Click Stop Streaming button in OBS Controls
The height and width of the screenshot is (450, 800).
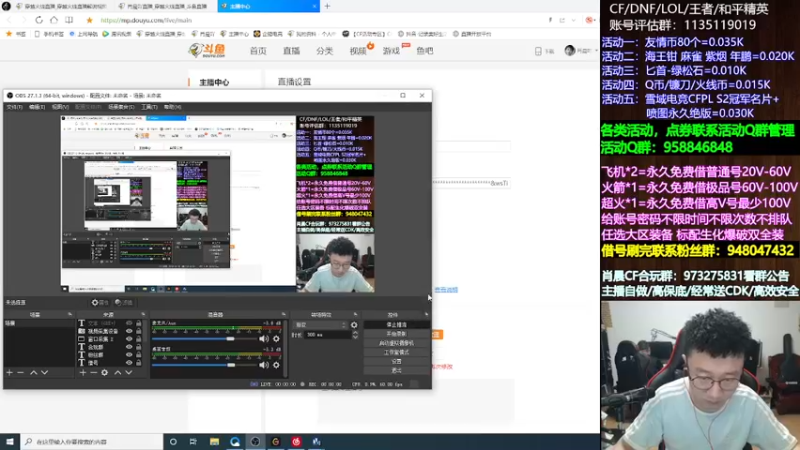click(396, 324)
